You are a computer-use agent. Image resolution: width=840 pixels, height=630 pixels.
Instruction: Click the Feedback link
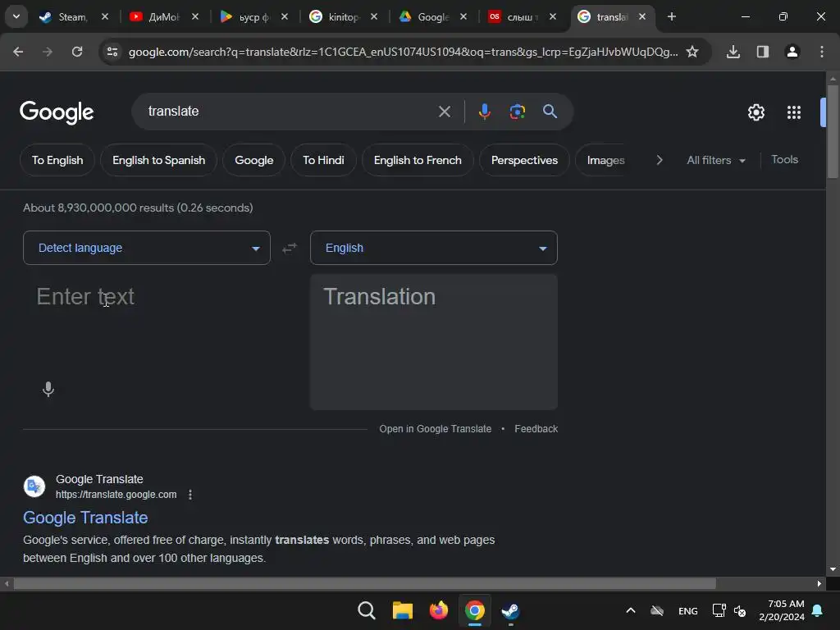click(536, 428)
